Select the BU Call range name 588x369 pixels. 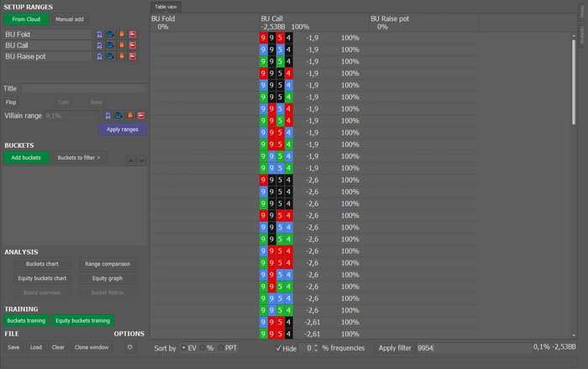[48, 45]
